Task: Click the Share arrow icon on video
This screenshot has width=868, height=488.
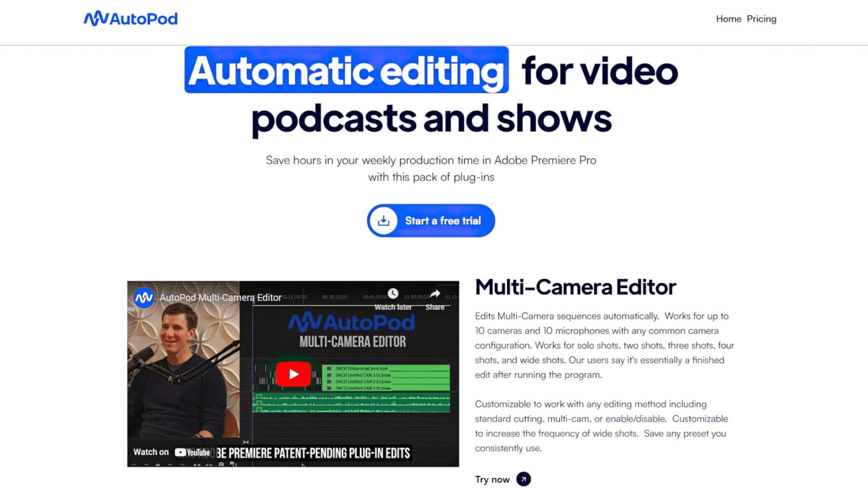Action: click(434, 294)
